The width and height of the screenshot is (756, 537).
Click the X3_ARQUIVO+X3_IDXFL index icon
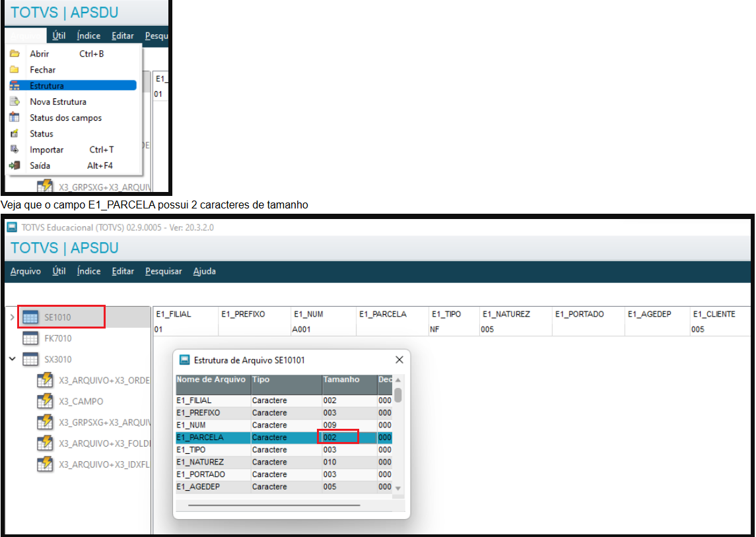(45, 464)
